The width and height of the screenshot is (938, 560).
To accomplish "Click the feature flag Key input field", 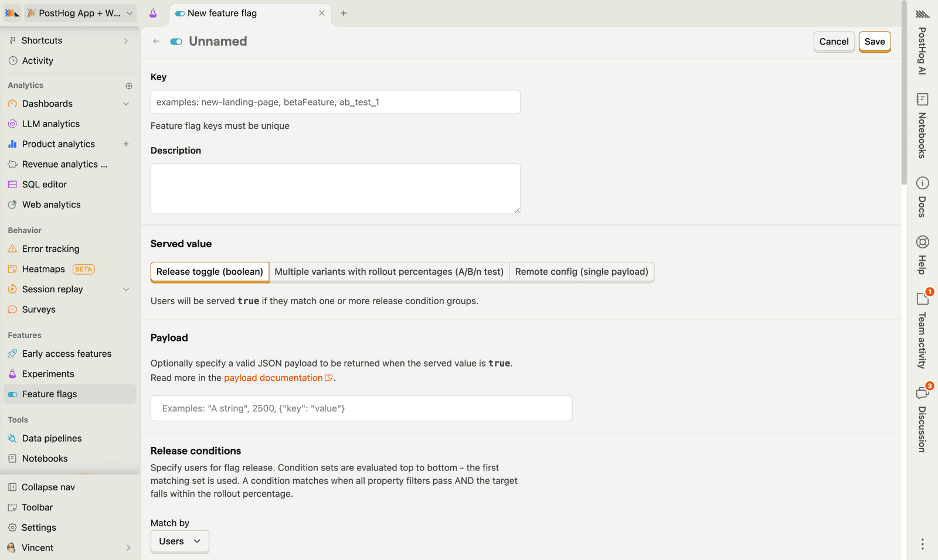I will point(335,101).
